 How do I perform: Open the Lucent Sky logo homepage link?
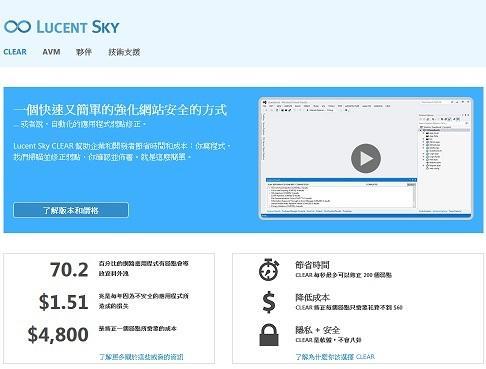(62, 27)
